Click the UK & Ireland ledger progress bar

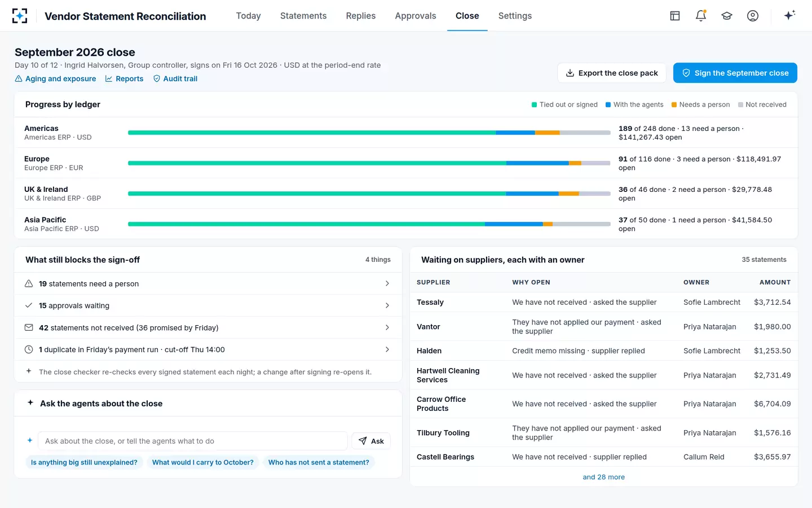click(369, 194)
